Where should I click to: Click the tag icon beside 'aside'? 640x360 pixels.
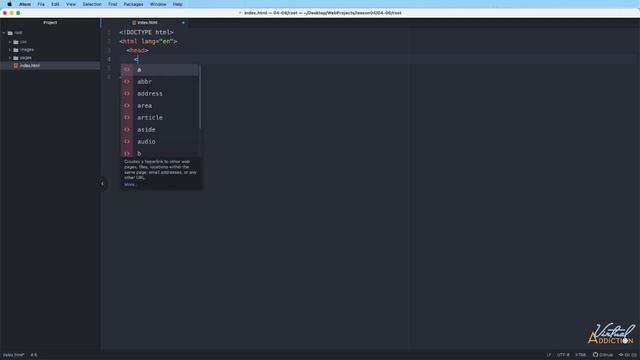(127, 129)
